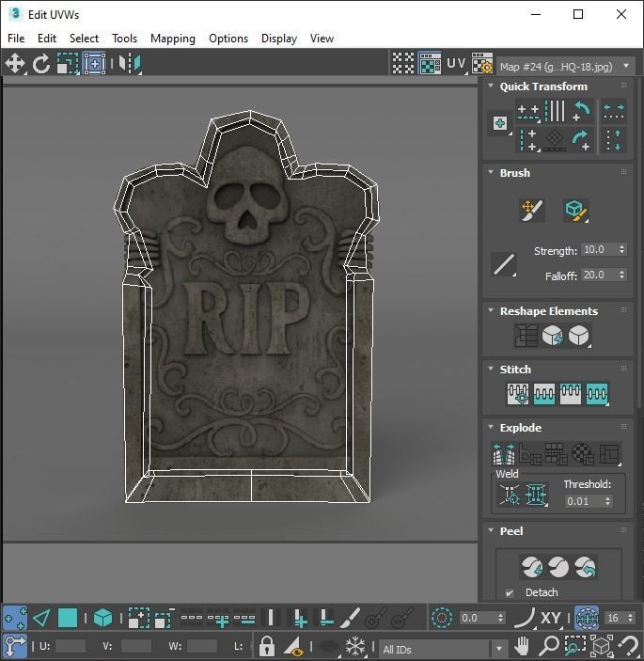
Task: Click the UV coordinates flyout button
Action: coord(457,64)
